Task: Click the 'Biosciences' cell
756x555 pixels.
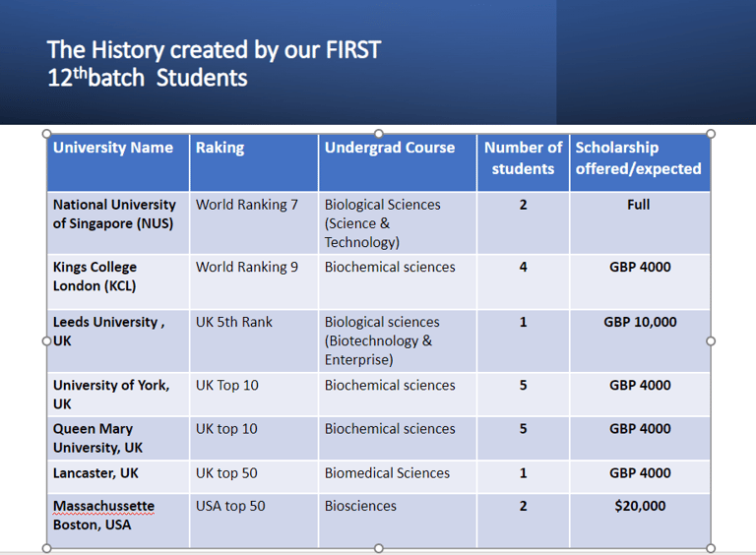Action: pyautogui.click(x=398, y=521)
